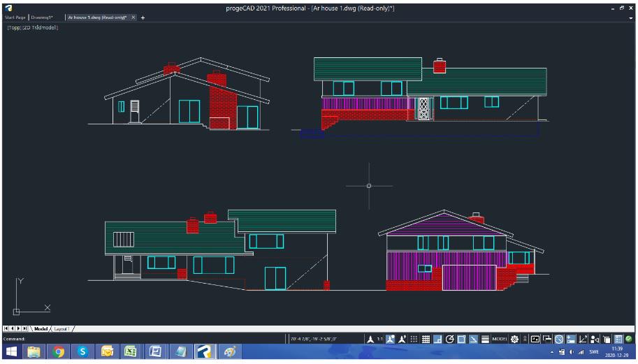
Task: Open the 2D Trådmodell visual style menu
Action: [x=41, y=28]
